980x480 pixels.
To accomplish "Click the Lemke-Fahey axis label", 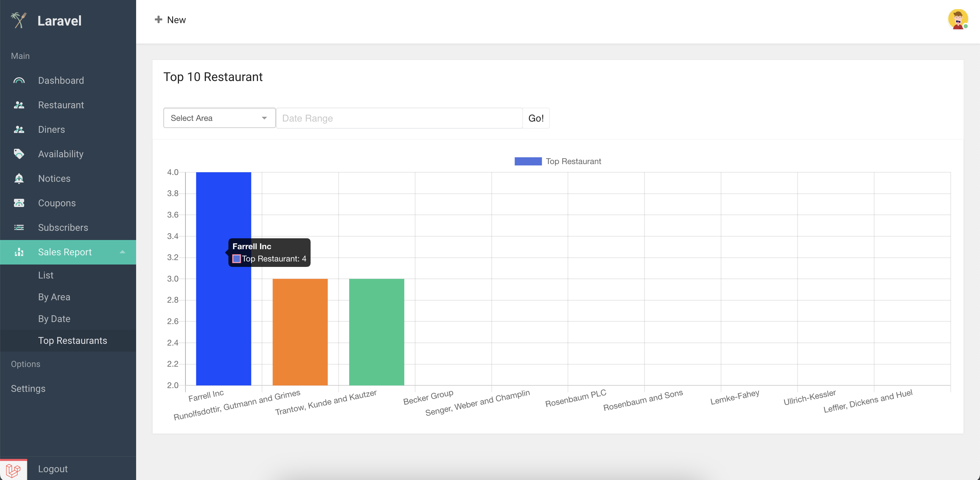I will pos(735,397).
